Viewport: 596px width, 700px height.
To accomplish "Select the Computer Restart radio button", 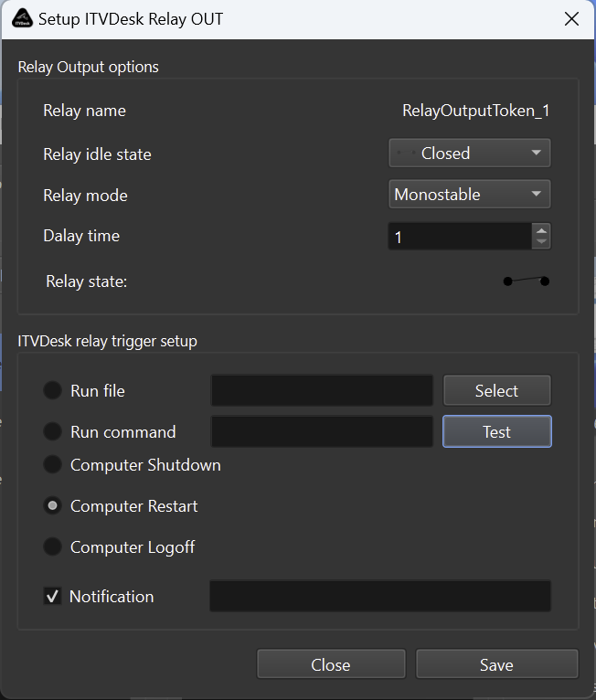I will [x=54, y=505].
